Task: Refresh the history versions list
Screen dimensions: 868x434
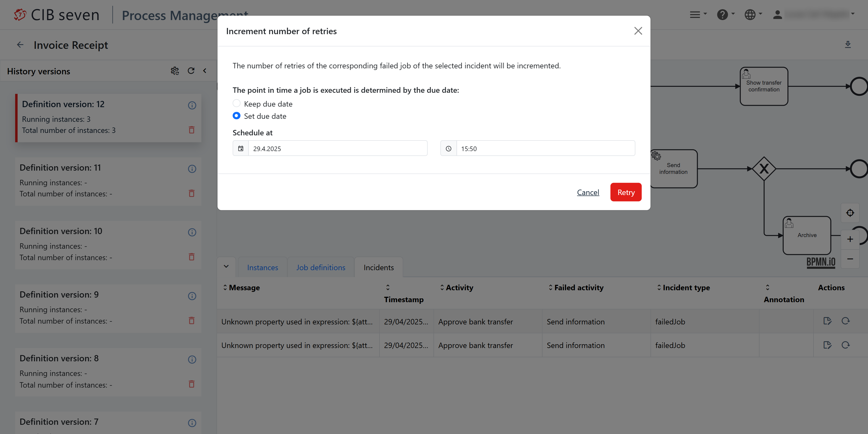Action: pyautogui.click(x=191, y=71)
